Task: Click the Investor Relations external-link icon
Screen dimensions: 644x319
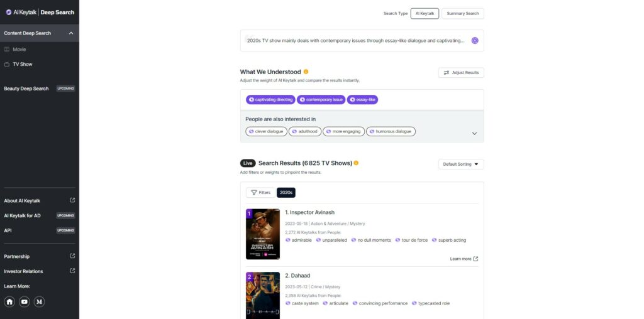Action: coord(73,271)
